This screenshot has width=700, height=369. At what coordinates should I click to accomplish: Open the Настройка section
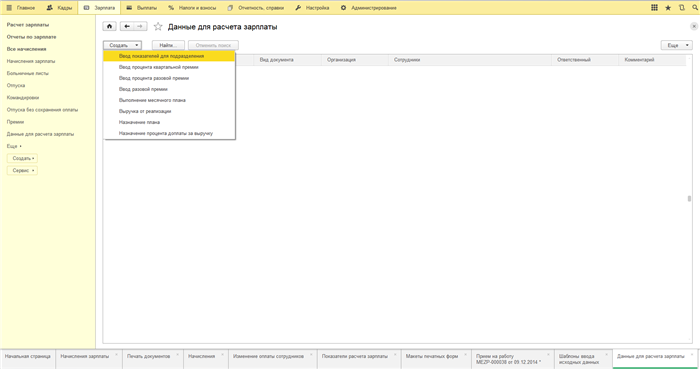(312, 8)
